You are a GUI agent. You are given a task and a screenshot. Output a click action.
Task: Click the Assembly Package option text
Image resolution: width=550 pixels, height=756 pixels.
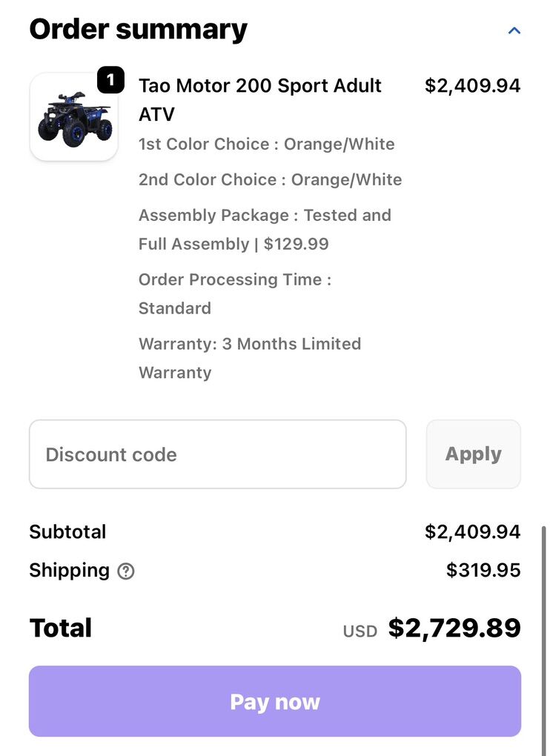click(265, 229)
